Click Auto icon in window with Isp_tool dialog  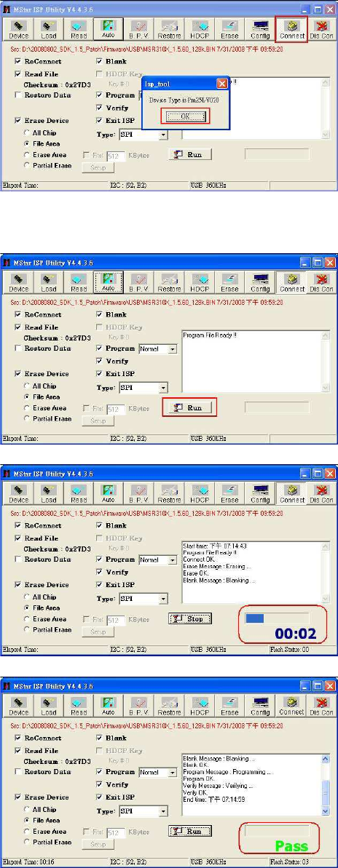[x=109, y=31]
